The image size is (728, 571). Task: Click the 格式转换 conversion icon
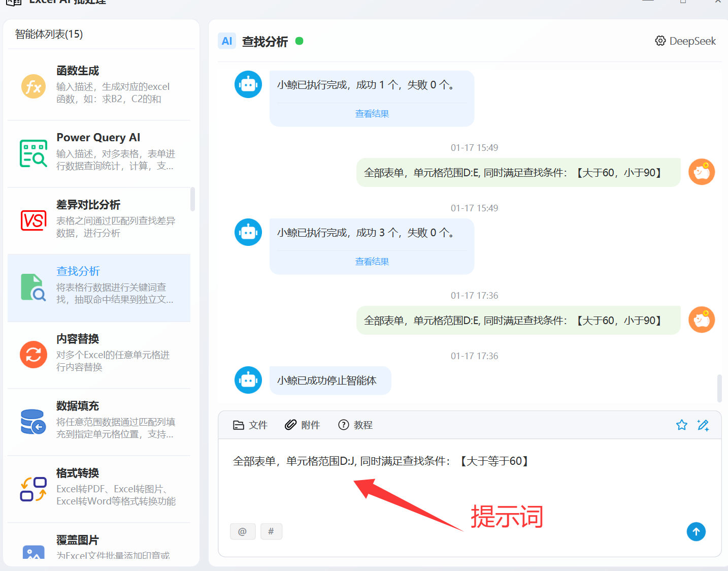[x=34, y=489]
